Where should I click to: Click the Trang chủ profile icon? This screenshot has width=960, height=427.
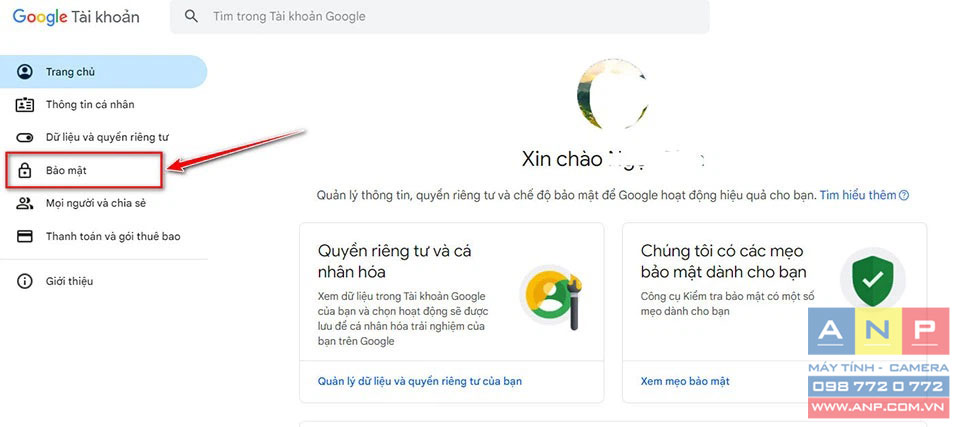point(24,72)
